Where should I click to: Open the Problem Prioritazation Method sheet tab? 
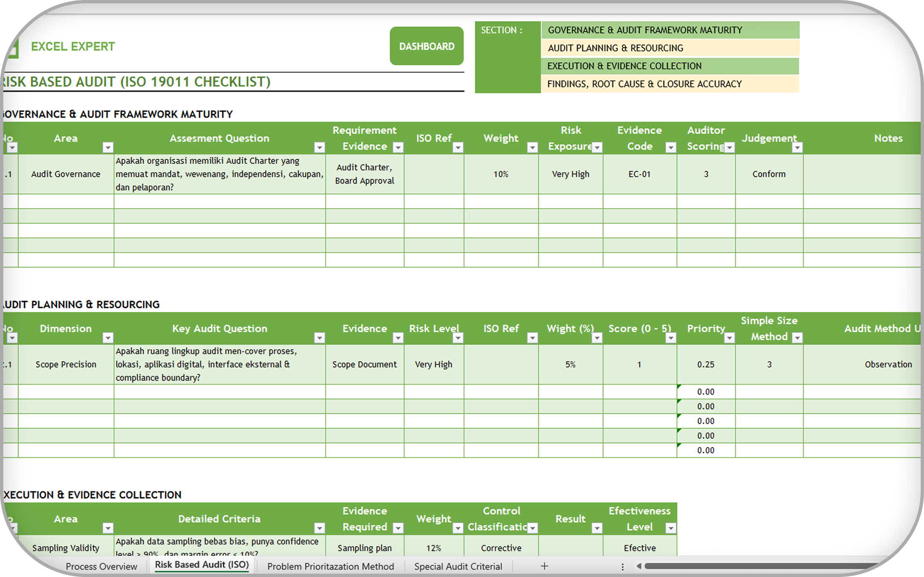pyautogui.click(x=331, y=566)
